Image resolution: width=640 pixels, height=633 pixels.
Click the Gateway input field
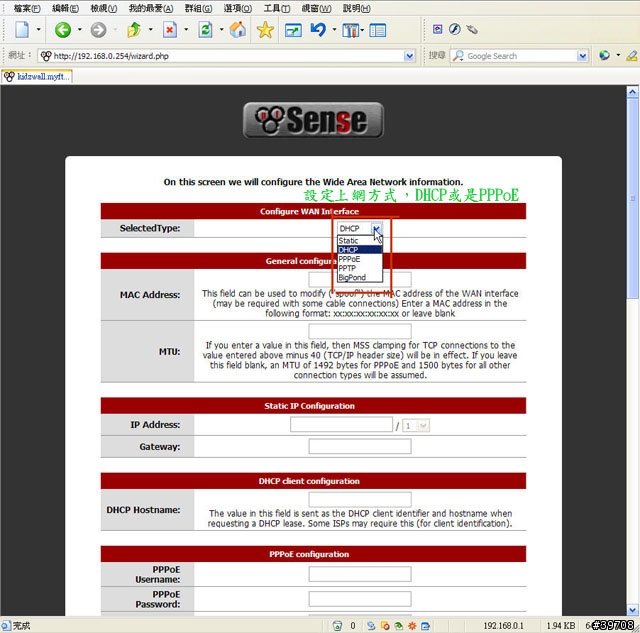pyautogui.click(x=360, y=446)
